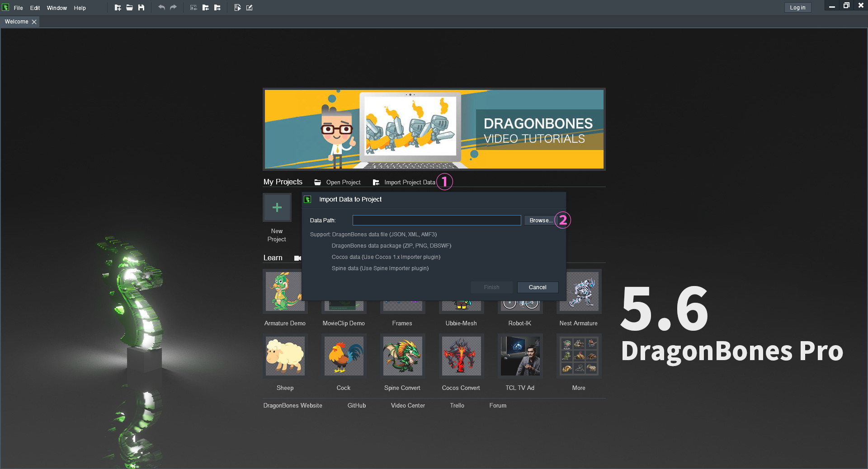Open the Trello link

[x=457, y=406]
